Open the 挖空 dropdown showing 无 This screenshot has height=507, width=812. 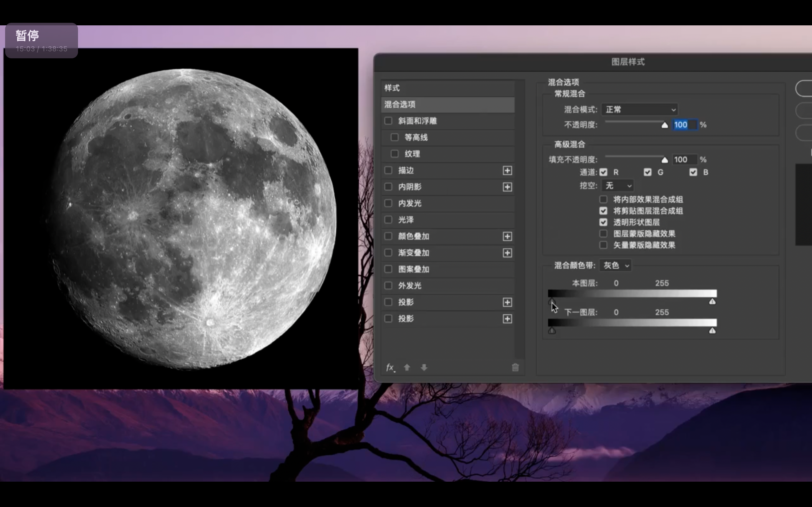pyautogui.click(x=618, y=185)
